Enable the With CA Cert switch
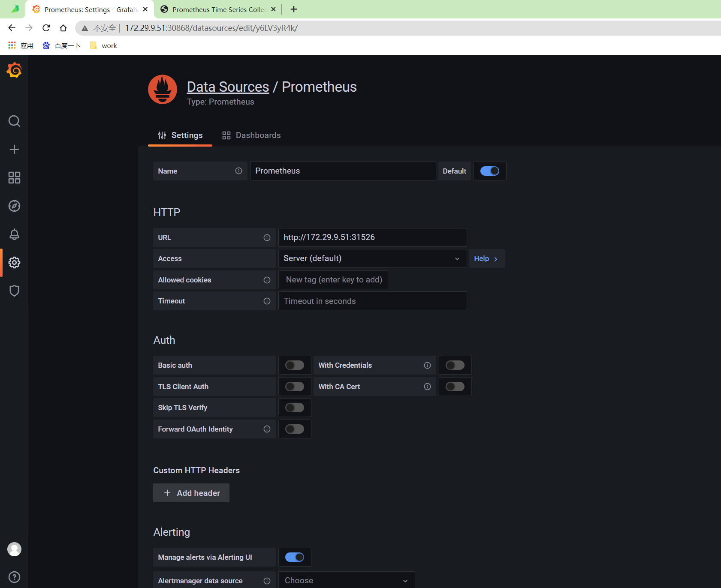 [x=455, y=387]
